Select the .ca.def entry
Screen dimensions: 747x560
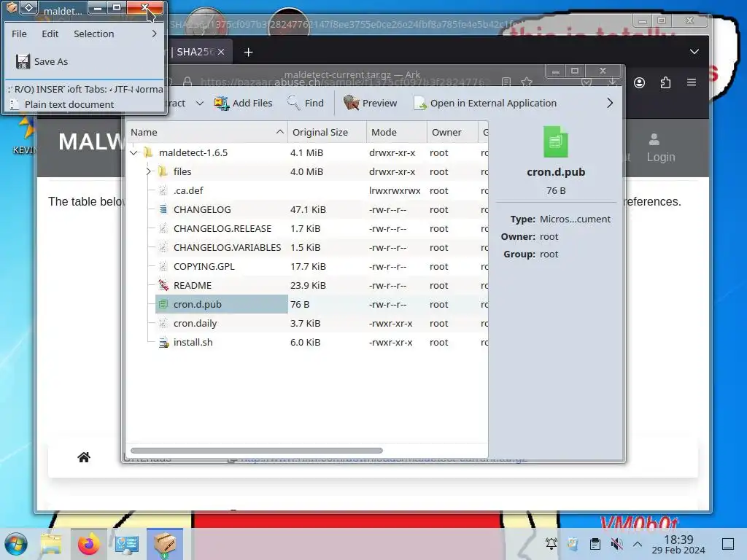pos(188,190)
